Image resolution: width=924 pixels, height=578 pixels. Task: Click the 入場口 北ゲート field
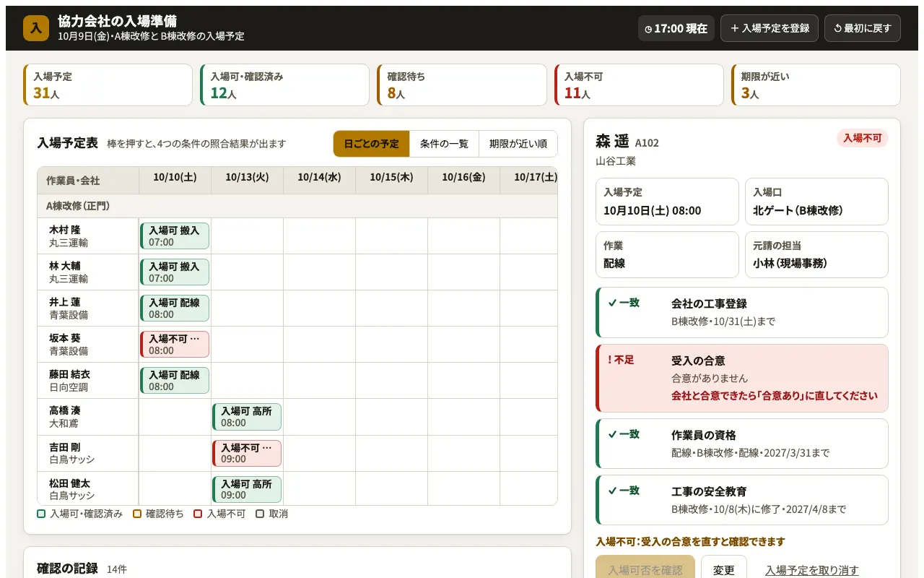coord(816,202)
